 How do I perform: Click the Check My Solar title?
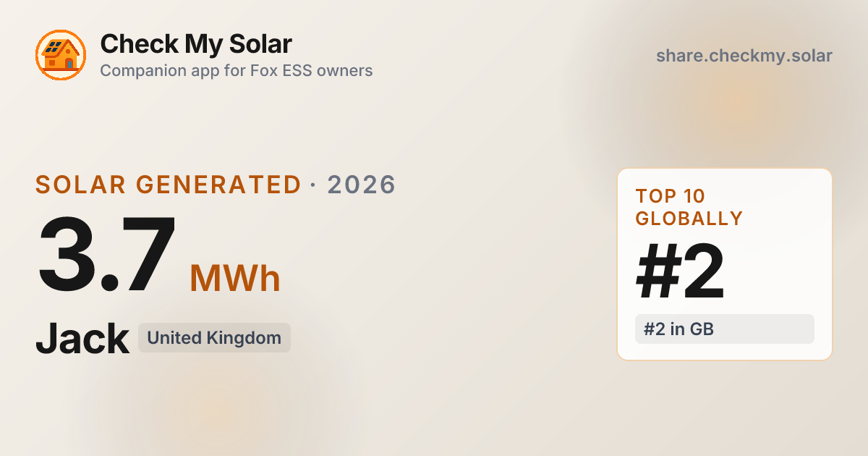pyautogui.click(x=196, y=44)
